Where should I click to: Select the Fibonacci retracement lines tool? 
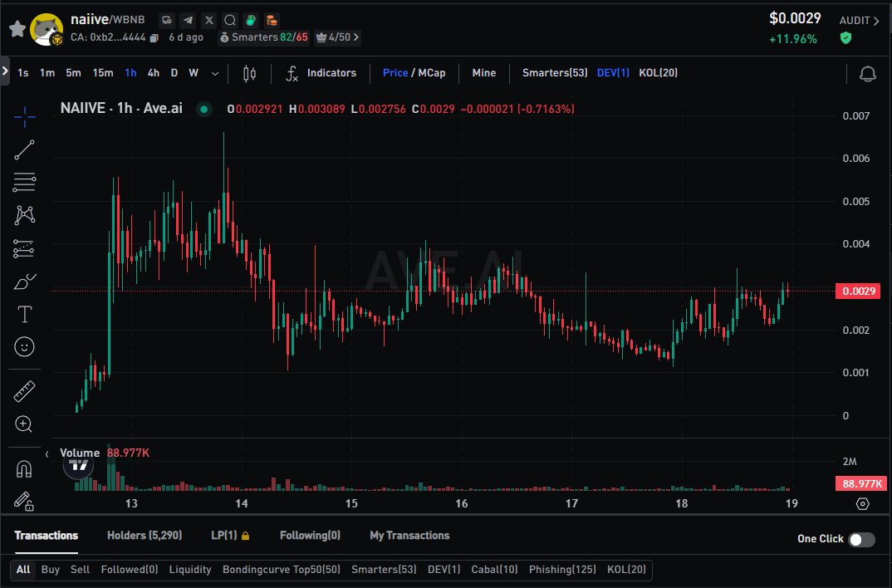(24, 182)
